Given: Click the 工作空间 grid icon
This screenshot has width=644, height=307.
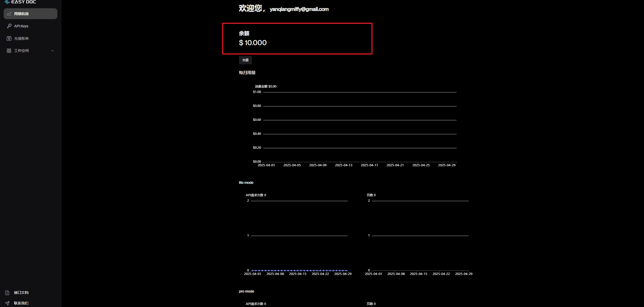Looking at the screenshot, I should click(x=9, y=50).
